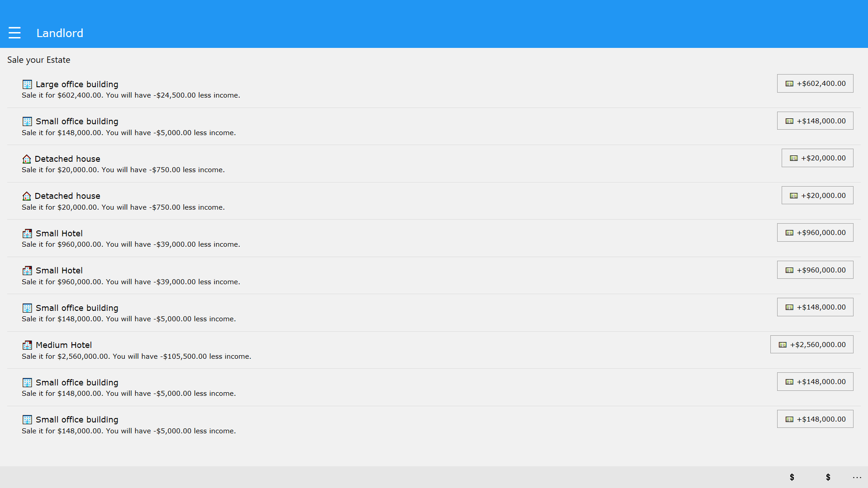868x488 pixels.
Task: Click the Medium Hotel building icon
Action: [x=27, y=345]
